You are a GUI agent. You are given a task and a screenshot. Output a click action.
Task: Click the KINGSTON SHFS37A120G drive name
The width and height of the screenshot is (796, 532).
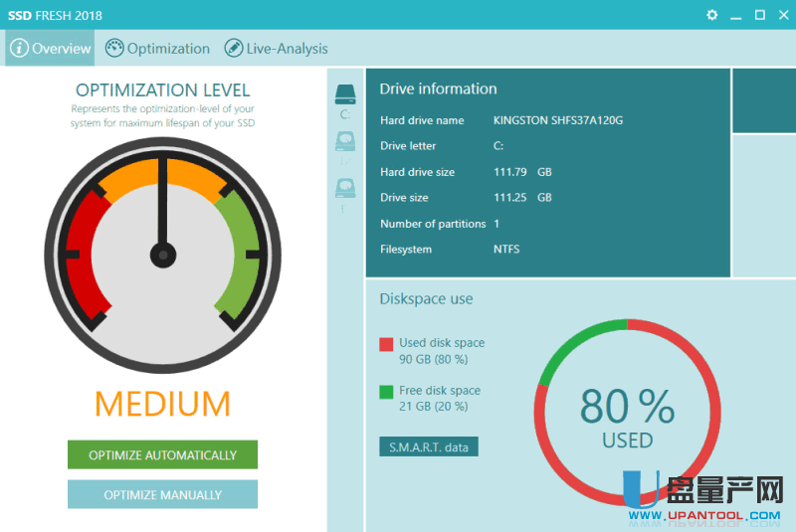tap(558, 120)
